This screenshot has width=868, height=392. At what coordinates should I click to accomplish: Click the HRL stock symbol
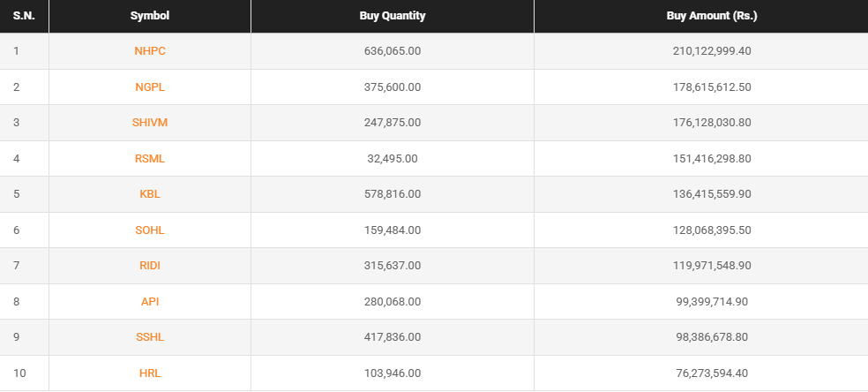[150, 373]
